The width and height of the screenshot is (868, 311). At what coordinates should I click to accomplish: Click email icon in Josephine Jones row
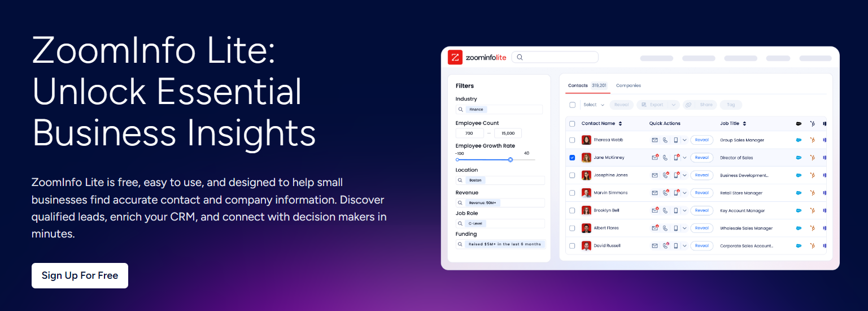655,175
